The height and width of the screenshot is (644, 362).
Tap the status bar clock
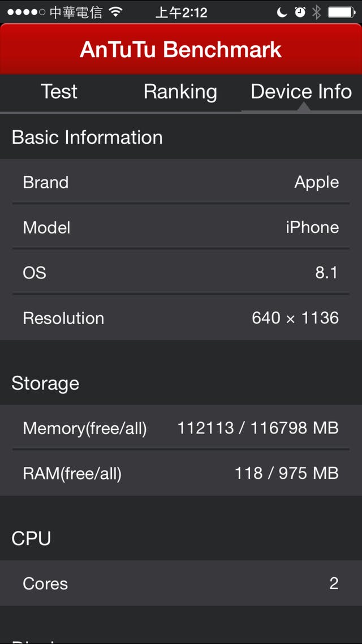pyautogui.click(x=181, y=12)
